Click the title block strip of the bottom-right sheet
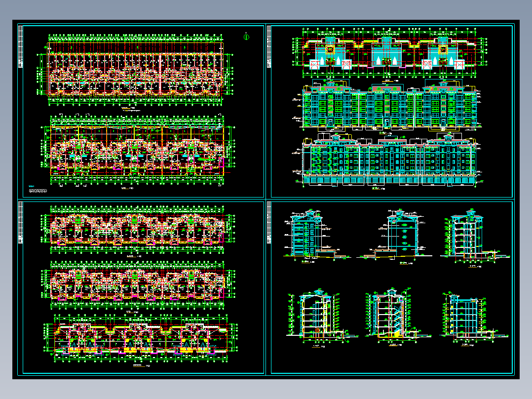 (268, 222)
